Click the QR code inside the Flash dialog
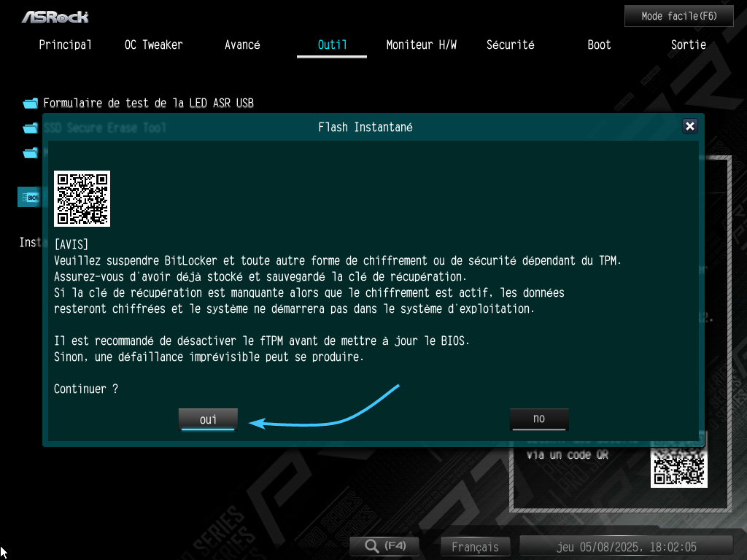 (x=82, y=198)
